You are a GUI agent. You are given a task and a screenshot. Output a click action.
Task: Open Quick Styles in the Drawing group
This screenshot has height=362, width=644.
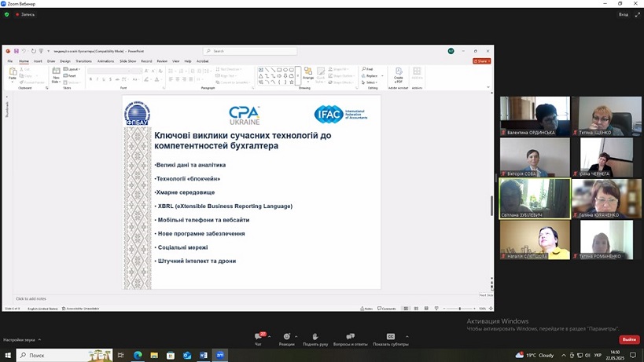(321, 75)
